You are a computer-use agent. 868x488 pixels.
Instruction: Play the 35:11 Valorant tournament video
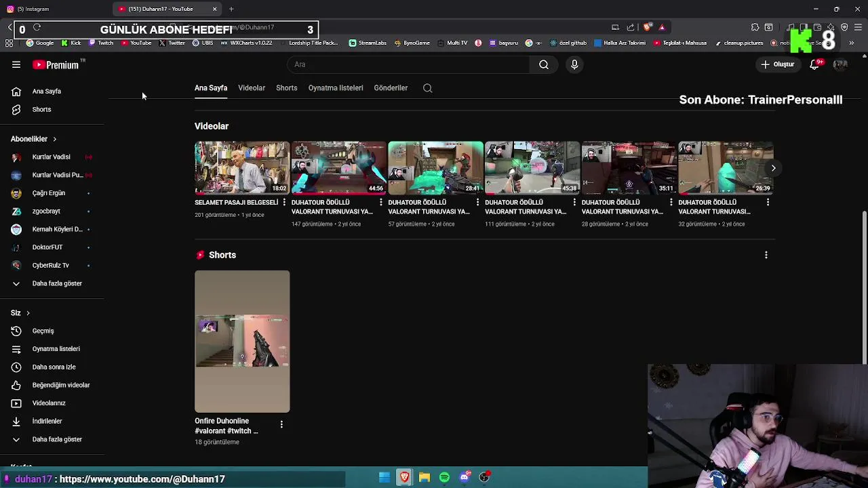tap(629, 168)
